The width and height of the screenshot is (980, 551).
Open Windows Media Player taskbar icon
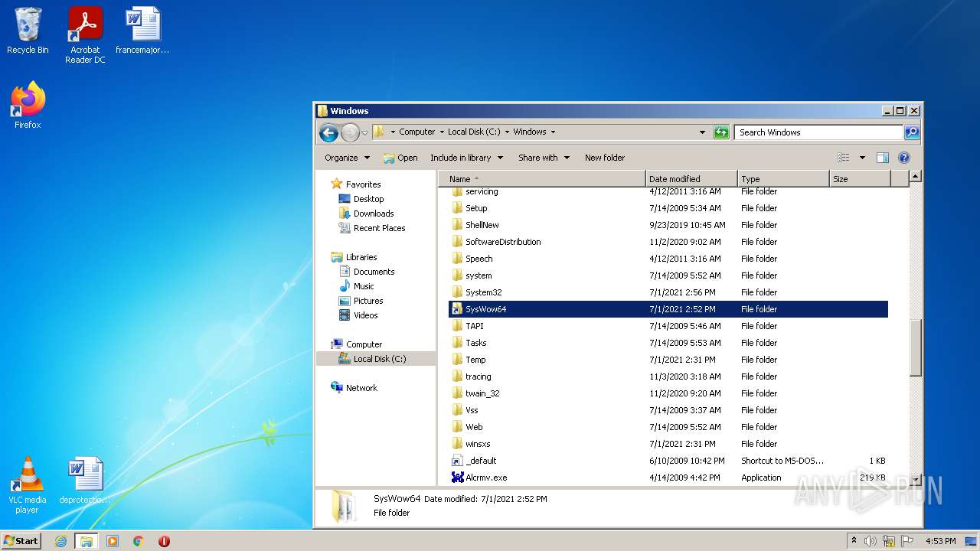pyautogui.click(x=113, y=541)
